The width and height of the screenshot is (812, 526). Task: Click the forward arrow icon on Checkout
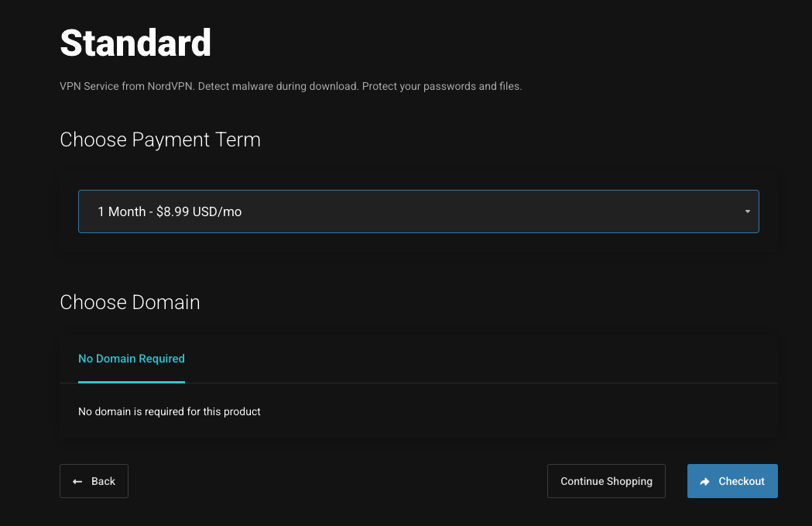[x=704, y=481]
